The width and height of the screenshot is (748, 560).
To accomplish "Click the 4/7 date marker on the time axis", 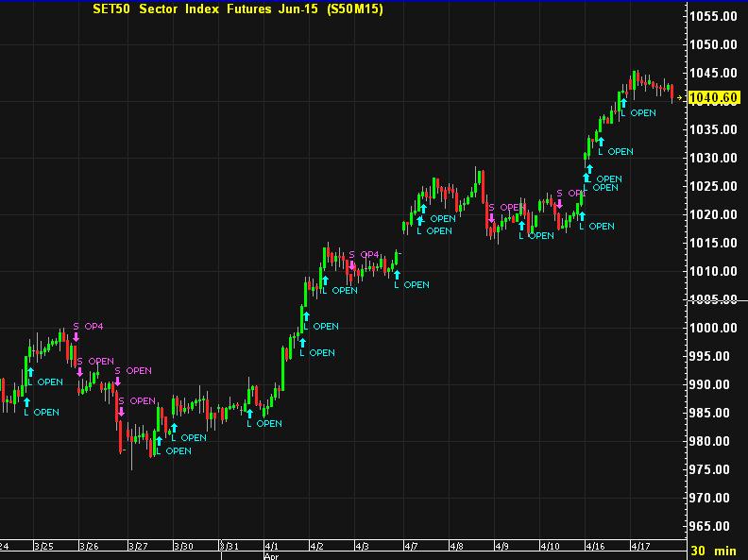I will pos(411,546).
